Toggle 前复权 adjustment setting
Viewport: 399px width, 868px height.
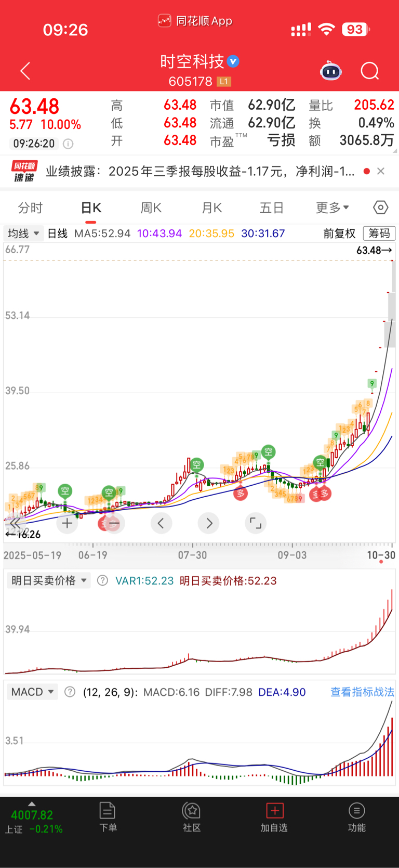point(339,234)
